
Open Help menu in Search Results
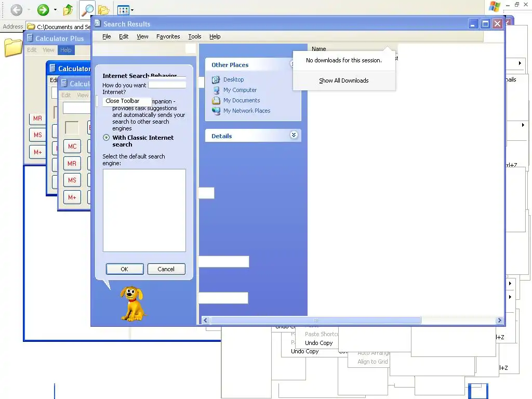click(x=215, y=36)
